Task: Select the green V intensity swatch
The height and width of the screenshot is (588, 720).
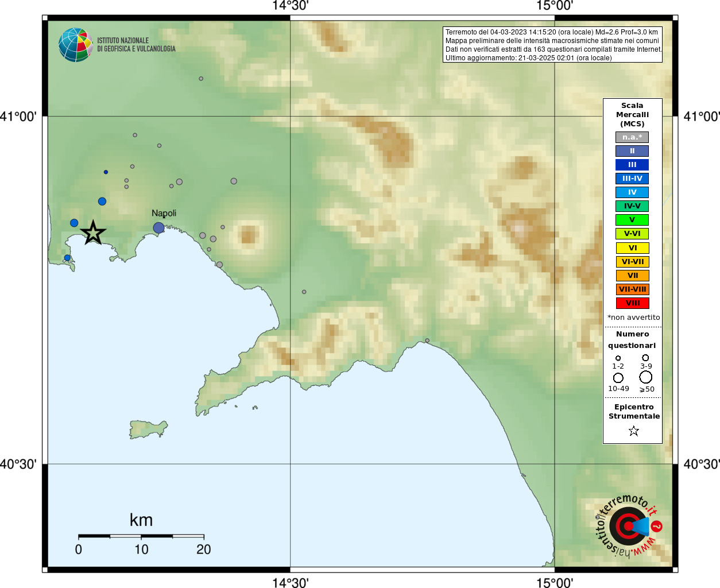Action: pyautogui.click(x=632, y=220)
